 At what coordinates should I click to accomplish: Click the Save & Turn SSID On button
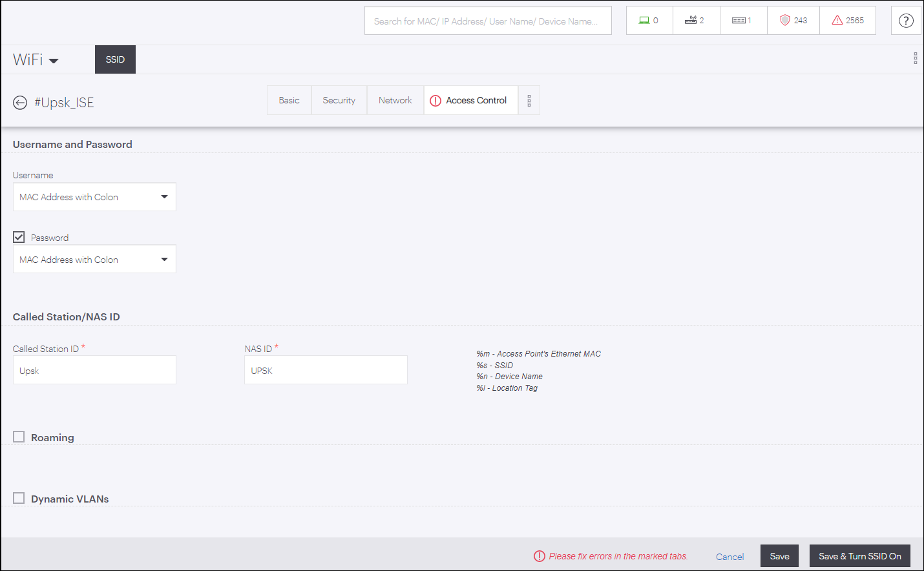(x=859, y=556)
